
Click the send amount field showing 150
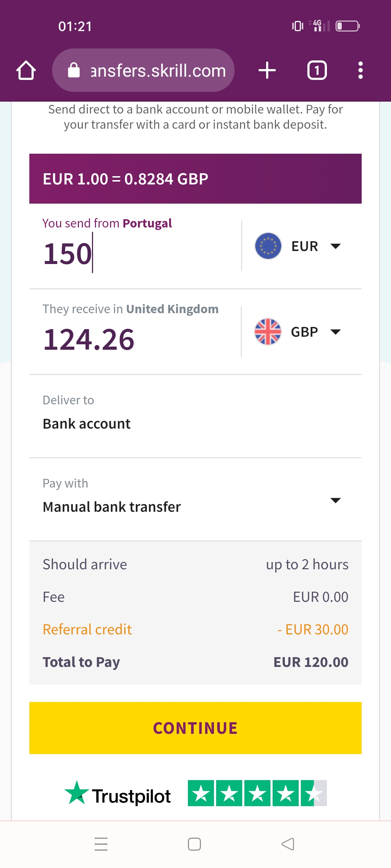(x=138, y=253)
